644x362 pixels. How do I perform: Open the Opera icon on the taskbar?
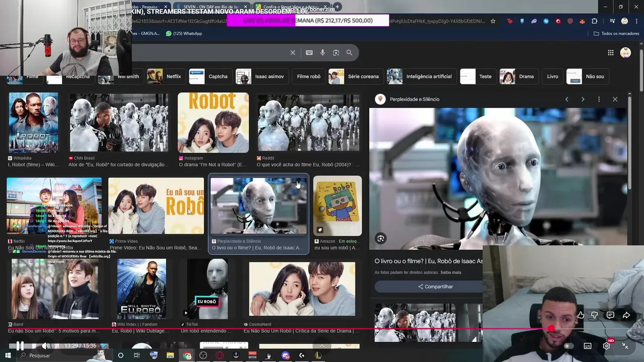220,355
